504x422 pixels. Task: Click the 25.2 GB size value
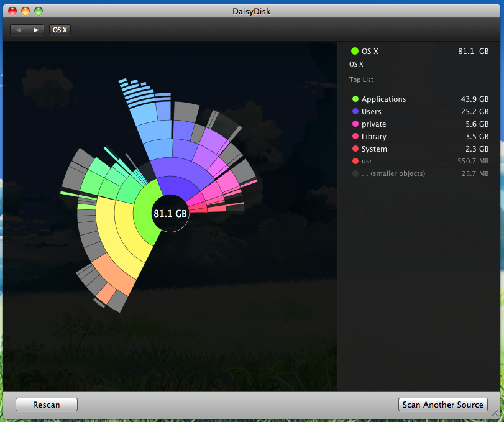pyautogui.click(x=474, y=111)
